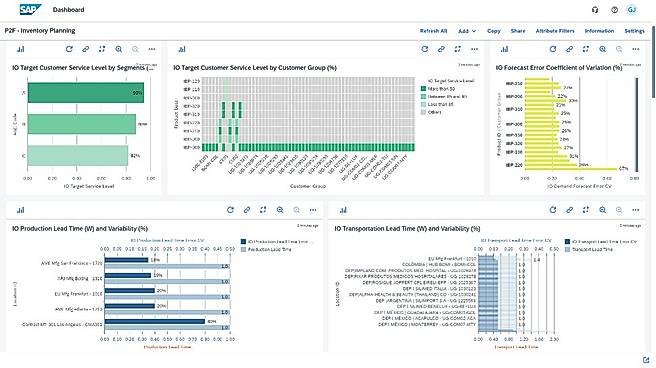Change chart type for Service Level by Segments
Screen dimensions: 656x368
click(x=20, y=49)
